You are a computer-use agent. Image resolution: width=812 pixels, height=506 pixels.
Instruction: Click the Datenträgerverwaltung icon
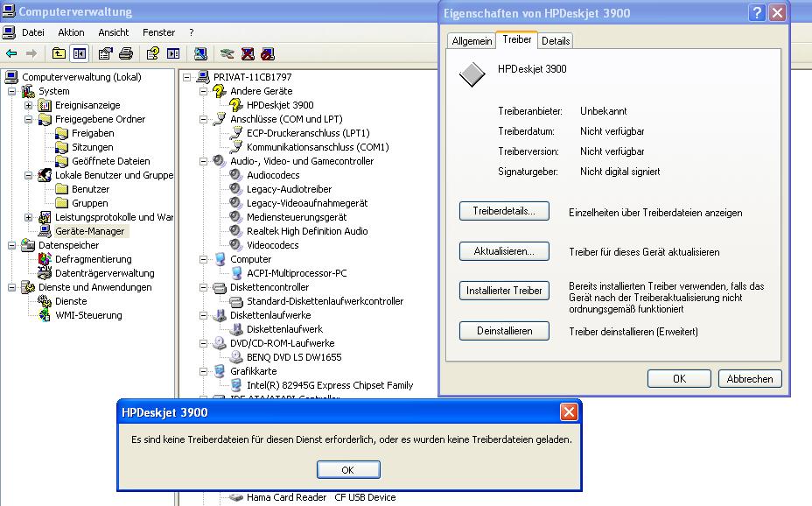45,273
